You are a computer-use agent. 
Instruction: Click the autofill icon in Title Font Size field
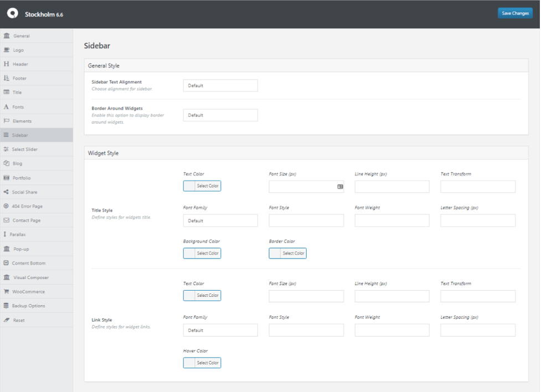[340, 187]
